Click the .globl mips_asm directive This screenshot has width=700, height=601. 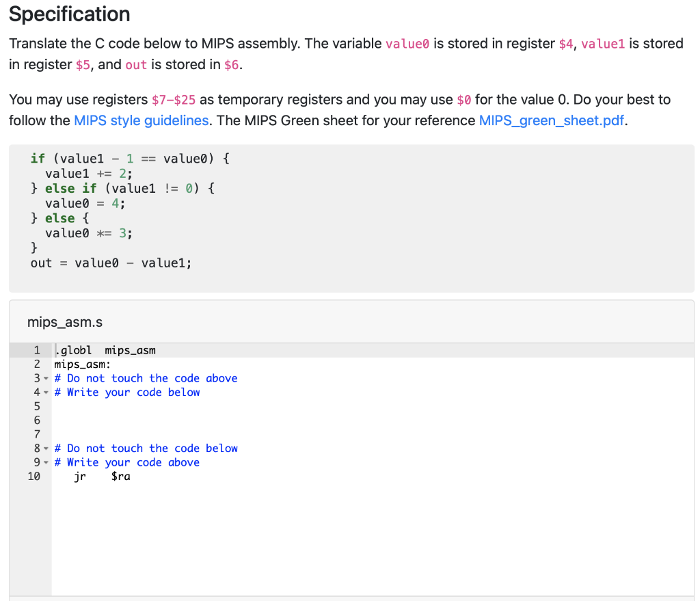[x=103, y=349]
